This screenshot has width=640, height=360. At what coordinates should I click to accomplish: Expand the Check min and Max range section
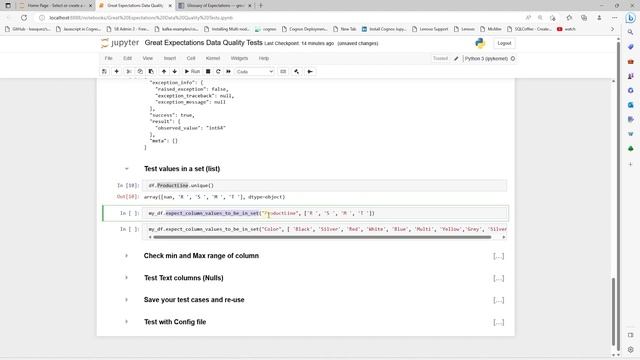tap(127, 256)
